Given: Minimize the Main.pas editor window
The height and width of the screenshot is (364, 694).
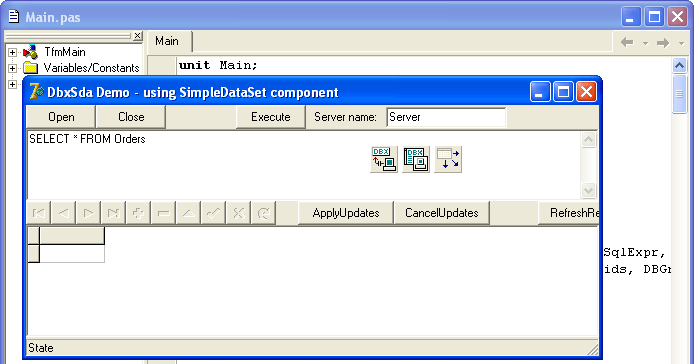Looking at the screenshot, I should click(631, 17).
